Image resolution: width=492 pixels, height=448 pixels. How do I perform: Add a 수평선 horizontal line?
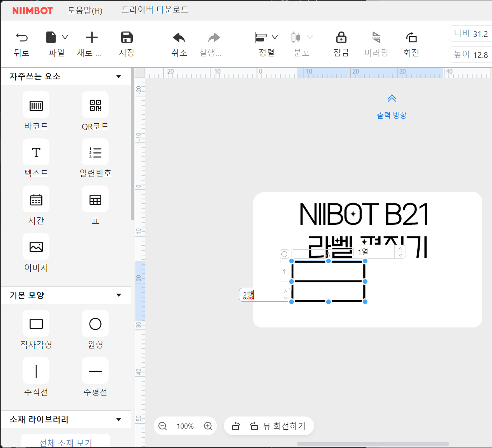[x=95, y=371]
